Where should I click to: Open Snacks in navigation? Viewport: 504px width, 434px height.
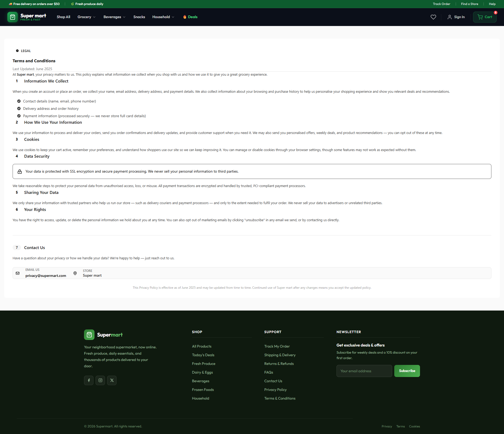(x=139, y=17)
